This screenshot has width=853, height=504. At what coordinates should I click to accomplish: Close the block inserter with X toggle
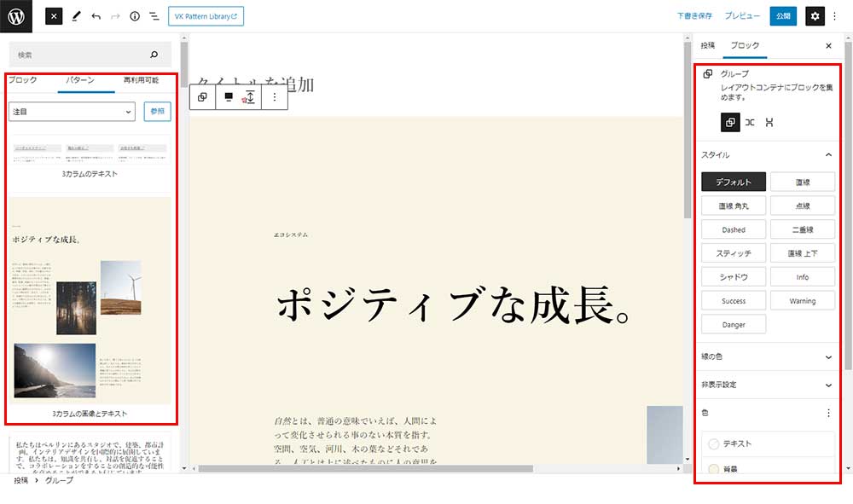click(x=54, y=16)
